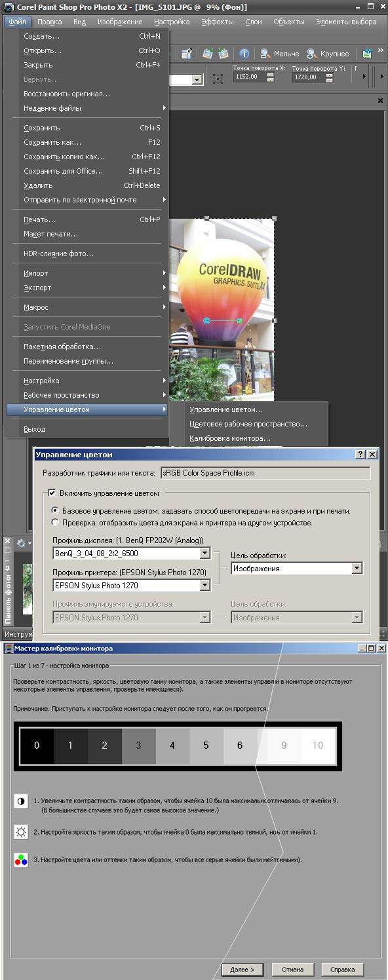This screenshot has height=980, width=388.
Task: Click the sRGB Color Space Profile.icm field
Action: [265, 472]
